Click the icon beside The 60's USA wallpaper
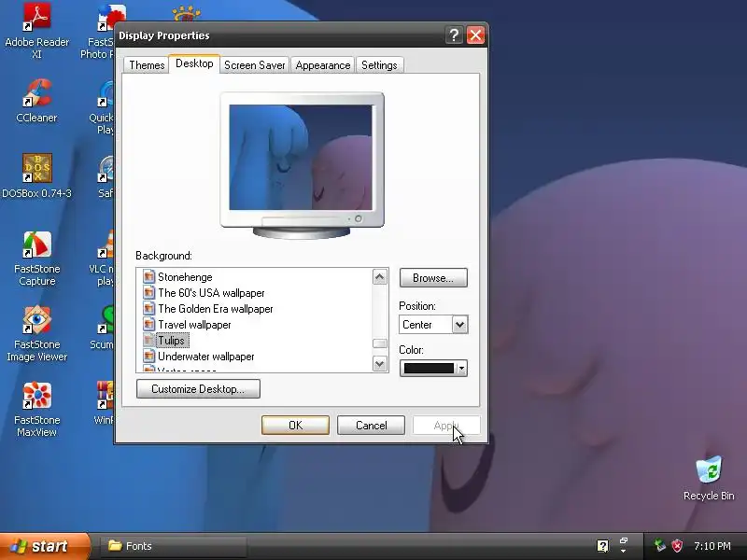The image size is (747, 560). [149, 292]
